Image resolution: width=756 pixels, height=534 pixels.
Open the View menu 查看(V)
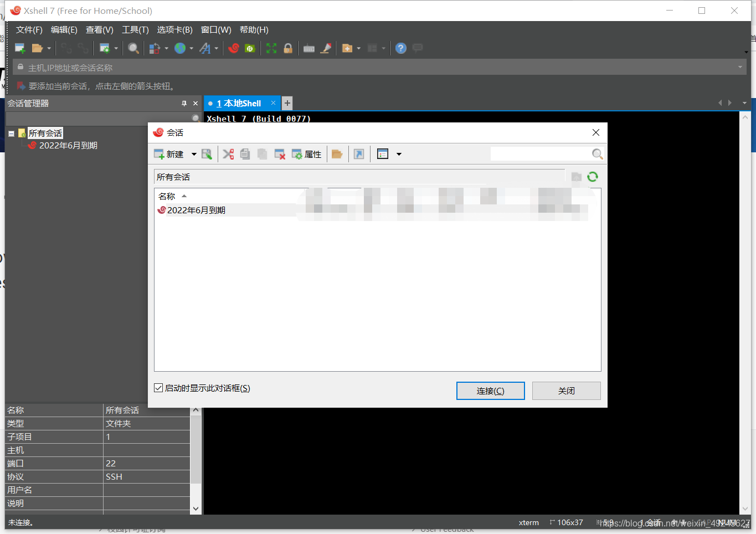coord(100,30)
